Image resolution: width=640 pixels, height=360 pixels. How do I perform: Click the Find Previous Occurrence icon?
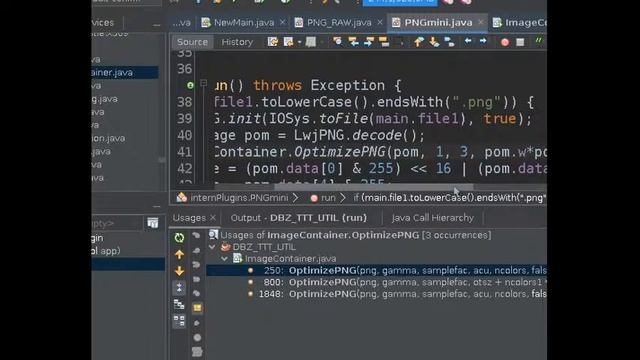click(x=353, y=42)
